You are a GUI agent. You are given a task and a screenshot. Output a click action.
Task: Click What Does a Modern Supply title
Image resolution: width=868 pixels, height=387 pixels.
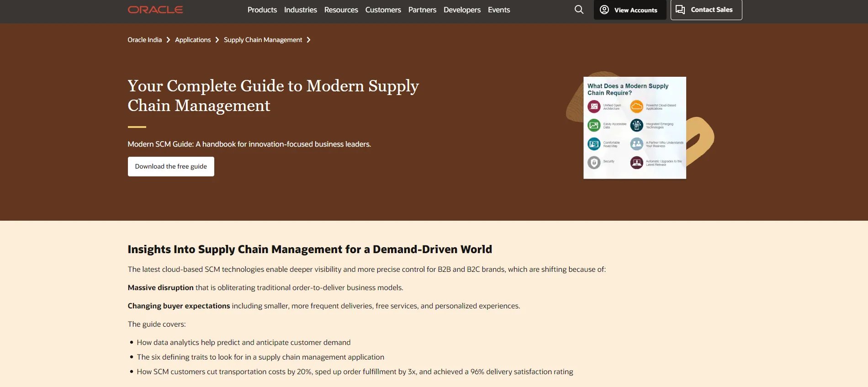point(628,89)
